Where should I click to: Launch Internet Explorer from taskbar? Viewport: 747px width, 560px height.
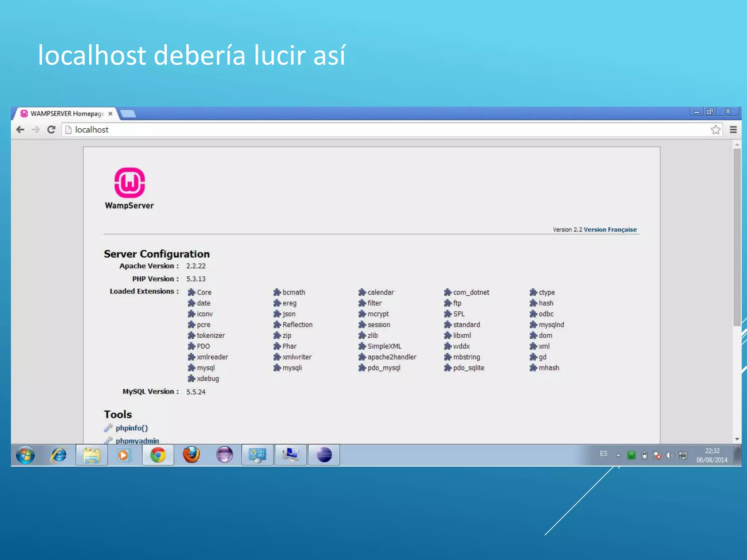point(59,455)
